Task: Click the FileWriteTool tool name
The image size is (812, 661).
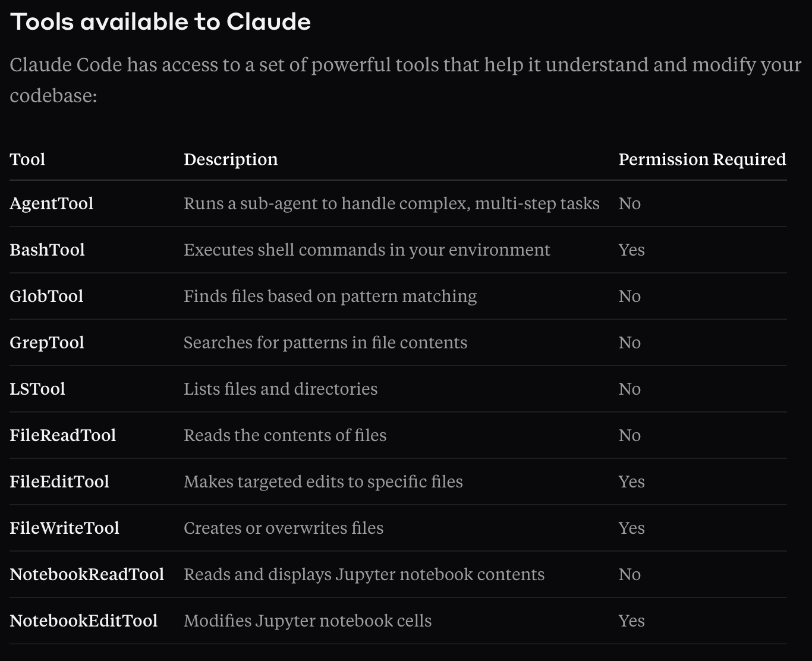Action: (65, 528)
